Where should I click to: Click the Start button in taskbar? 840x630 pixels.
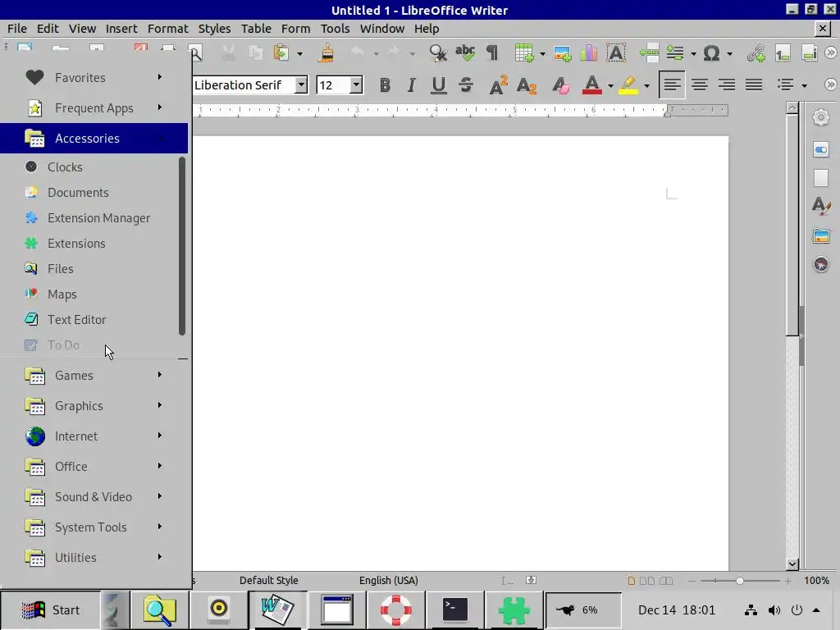tap(50, 609)
